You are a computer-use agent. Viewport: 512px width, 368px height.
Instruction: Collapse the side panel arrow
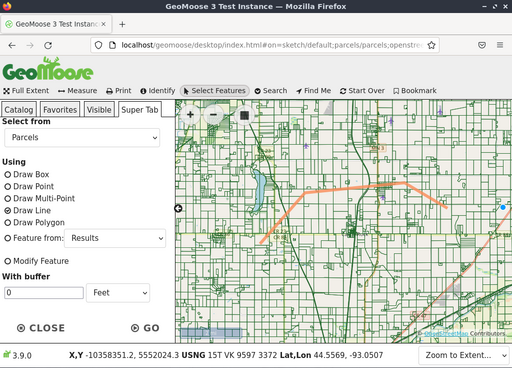click(178, 208)
